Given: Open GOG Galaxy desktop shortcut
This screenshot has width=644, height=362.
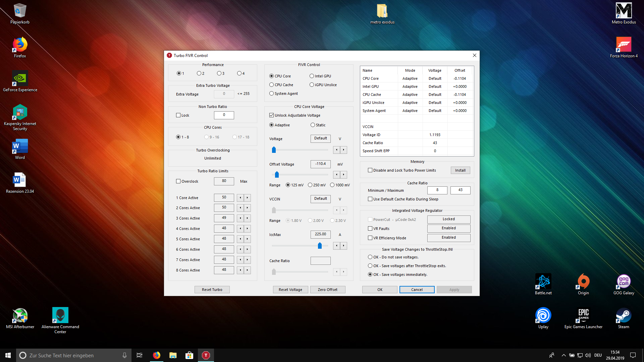Looking at the screenshot, I should (624, 285).
